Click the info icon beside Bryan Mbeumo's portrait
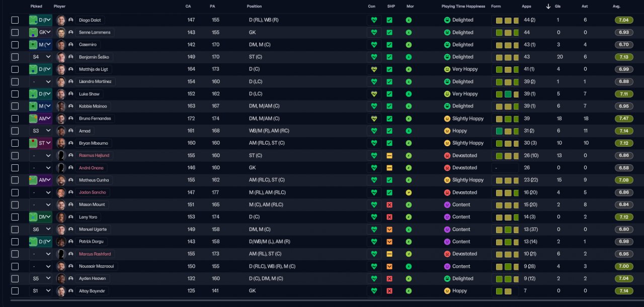This screenshot has height=307, width=644. coord(71,143)
